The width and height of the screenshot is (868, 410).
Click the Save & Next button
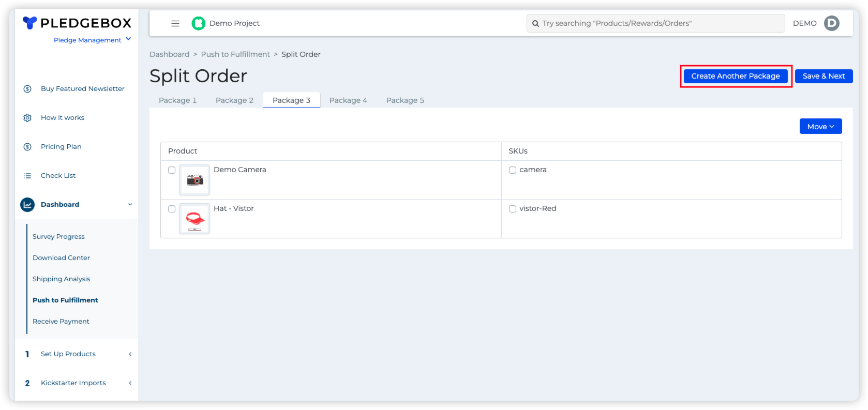(x=824, y=76)
